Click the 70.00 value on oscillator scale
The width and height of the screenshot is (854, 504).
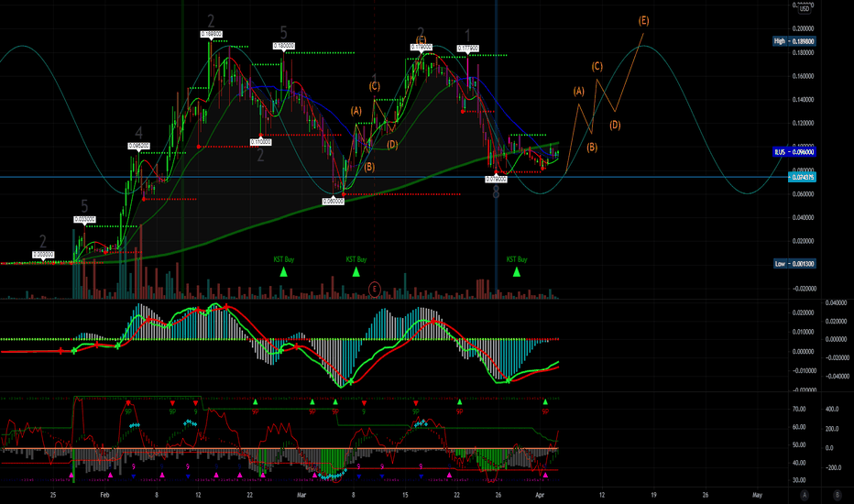799,409
